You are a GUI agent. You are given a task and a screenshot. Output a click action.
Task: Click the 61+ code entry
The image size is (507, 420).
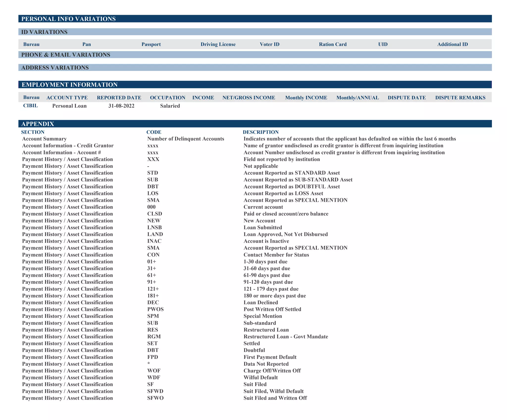click(x=152, y=275)
